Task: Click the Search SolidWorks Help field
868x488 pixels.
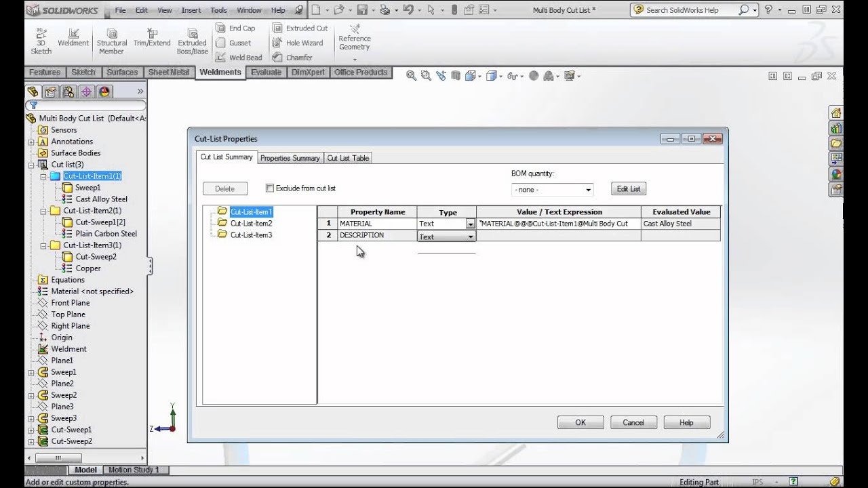Action: pyautogui.click(x=690, y=10)
